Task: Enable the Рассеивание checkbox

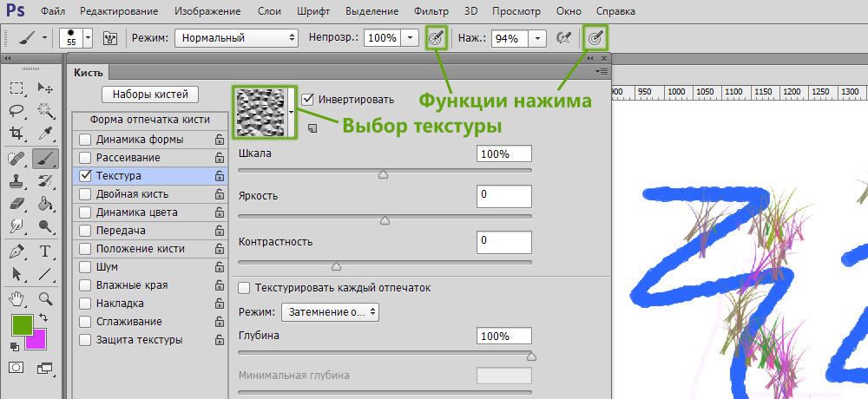Action: [x=85, y=158]
